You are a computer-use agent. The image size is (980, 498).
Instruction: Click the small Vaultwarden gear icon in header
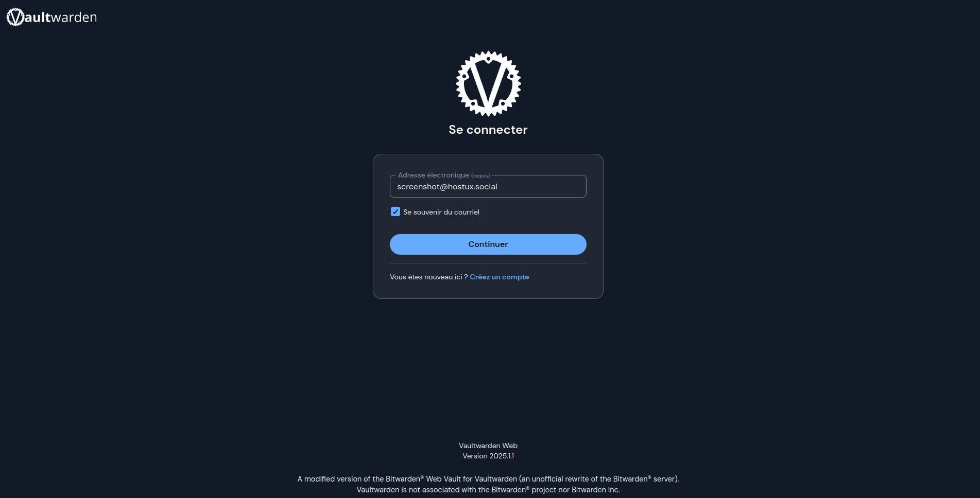pyautogui.click(x=15, y=17)
